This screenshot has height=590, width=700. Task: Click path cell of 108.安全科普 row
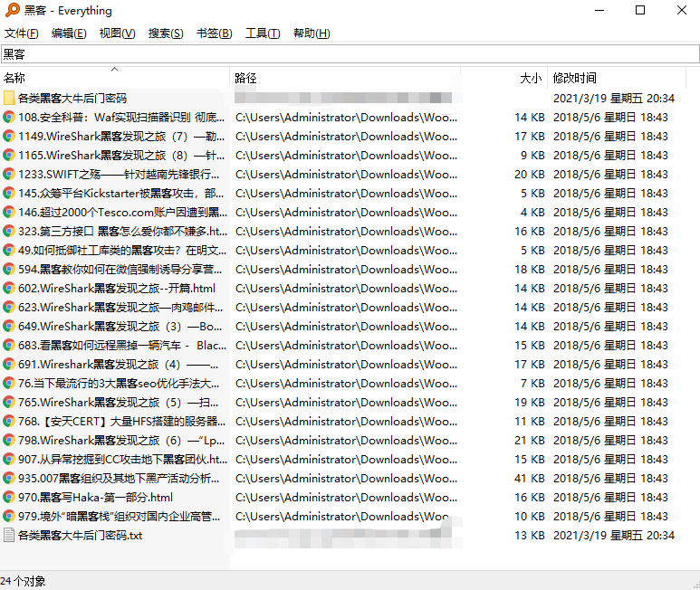click(347, 118)
